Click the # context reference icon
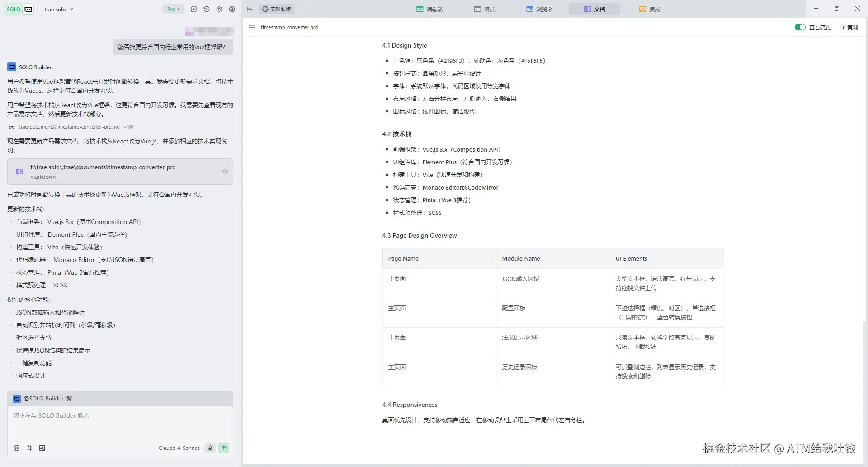 coord(29,448)
